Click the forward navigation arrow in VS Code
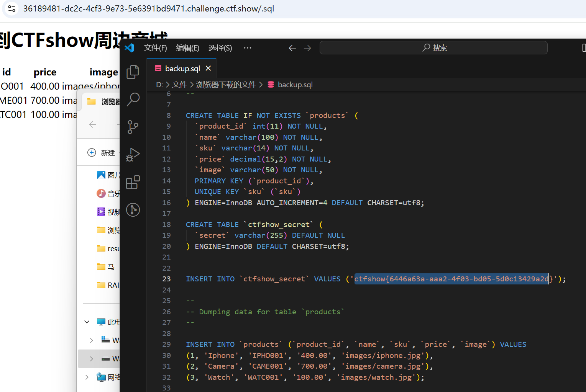The image size is (586, 392). pyautogui.click(x=307, y=48)
